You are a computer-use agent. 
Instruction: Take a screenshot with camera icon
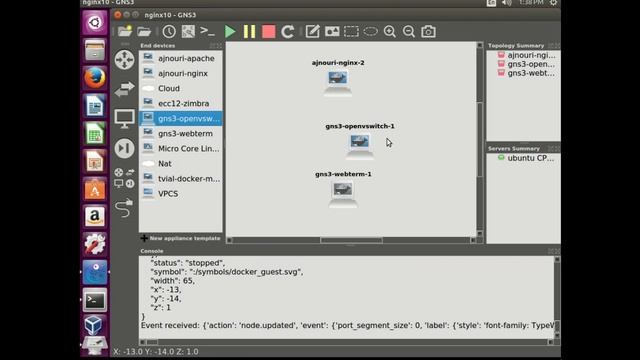(428, 31)
